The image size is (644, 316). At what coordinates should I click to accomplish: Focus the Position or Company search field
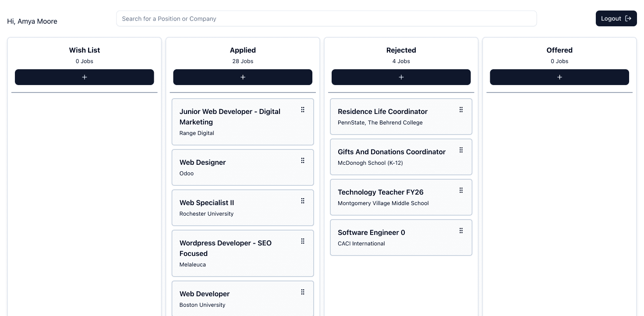326,18
